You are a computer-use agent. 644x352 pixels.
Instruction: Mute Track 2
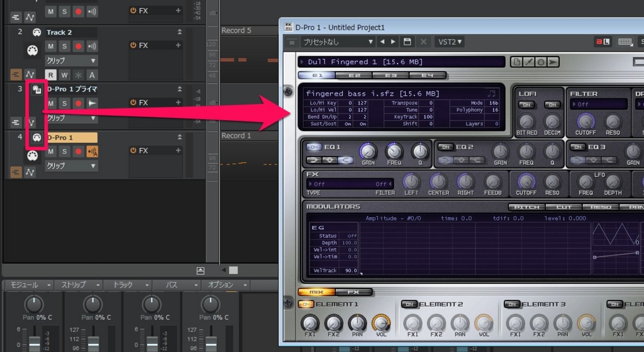tap(50, 46)
